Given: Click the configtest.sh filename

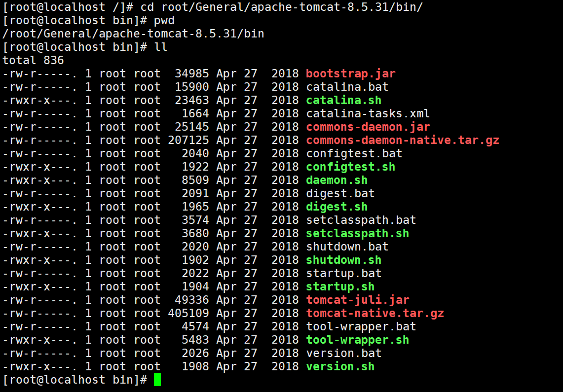Looking at the screenshot, I should click(350, 167).
